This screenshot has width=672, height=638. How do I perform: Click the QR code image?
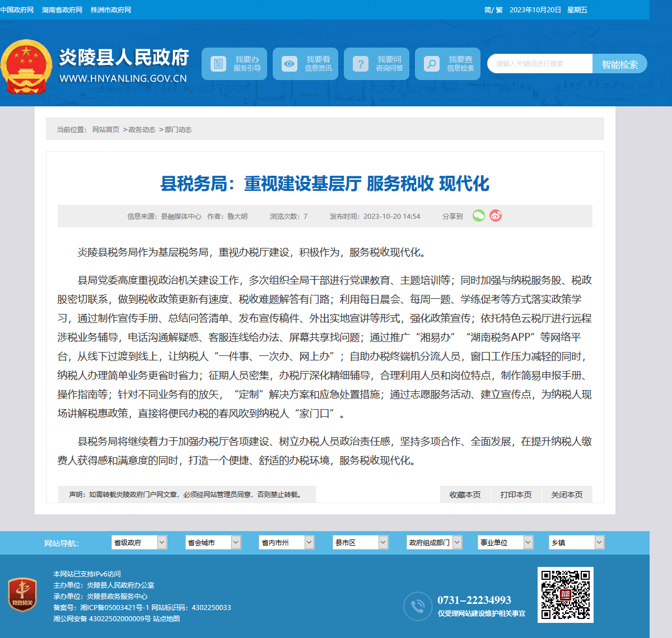566,595
